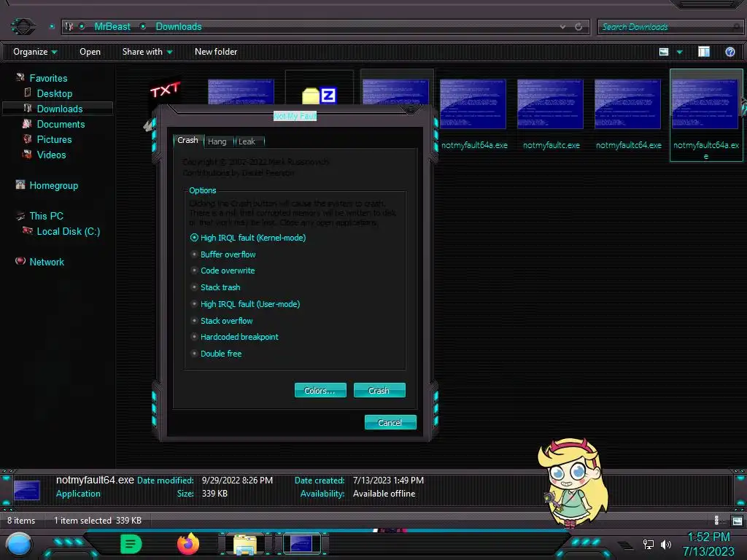Click Open in the Explorer toolbar
The width and height of the screenshot is (747, 560).
(x=90, y=52)
